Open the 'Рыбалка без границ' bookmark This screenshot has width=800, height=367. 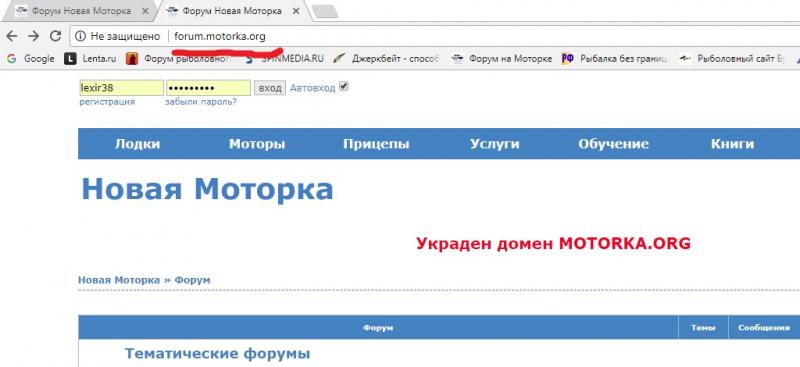pos(614,59)
